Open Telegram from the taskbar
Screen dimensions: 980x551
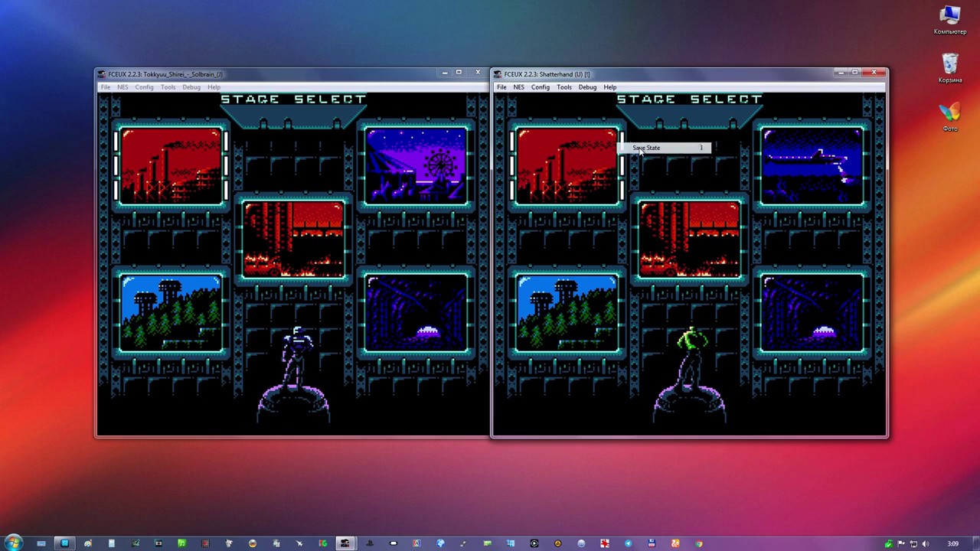tap(628, 543)
